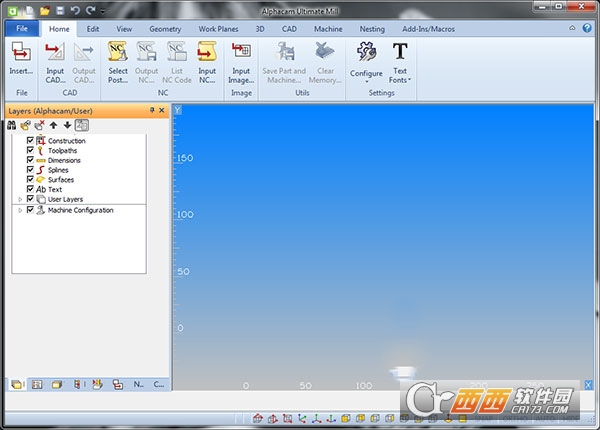Click the delete layer icon with red X

pyautogui.click(x=39, y=125)
